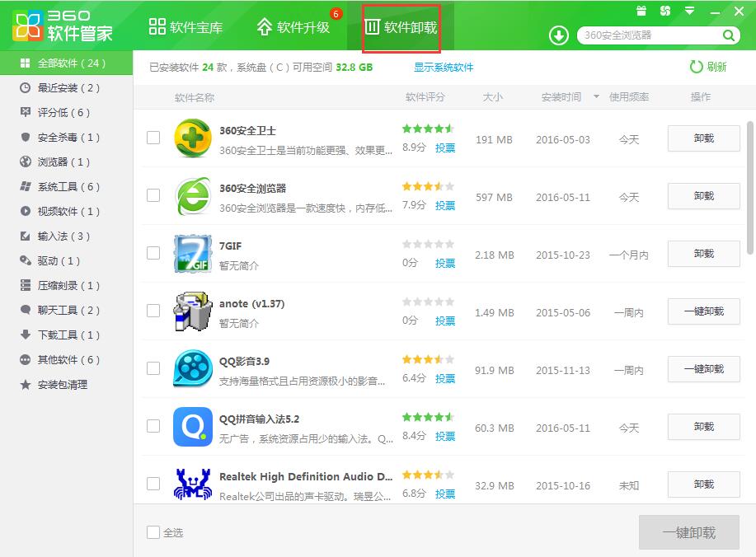Uninstall Realtek audio driver with 卸载
756x557 pixels.
[703, 484]
